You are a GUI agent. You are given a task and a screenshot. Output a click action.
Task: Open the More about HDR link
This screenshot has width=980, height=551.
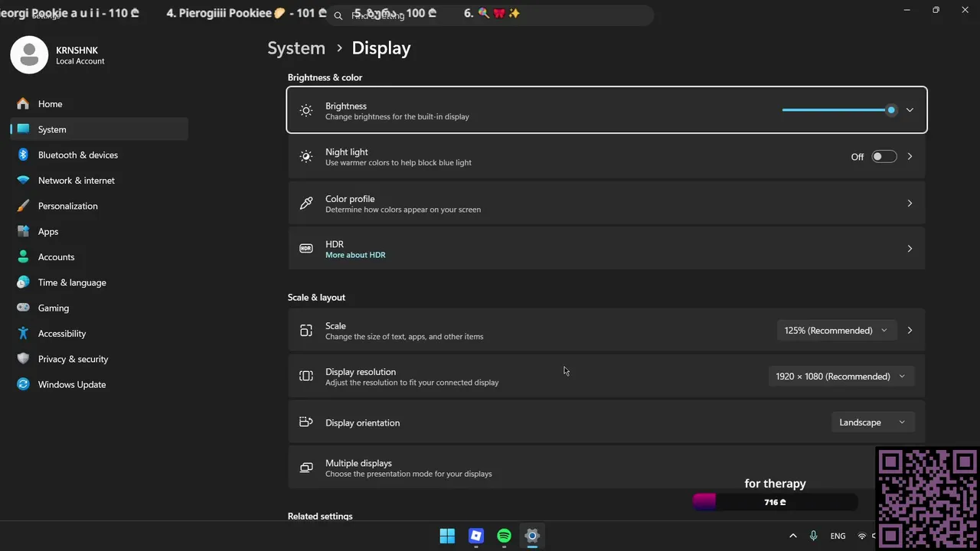pos(355,255)
